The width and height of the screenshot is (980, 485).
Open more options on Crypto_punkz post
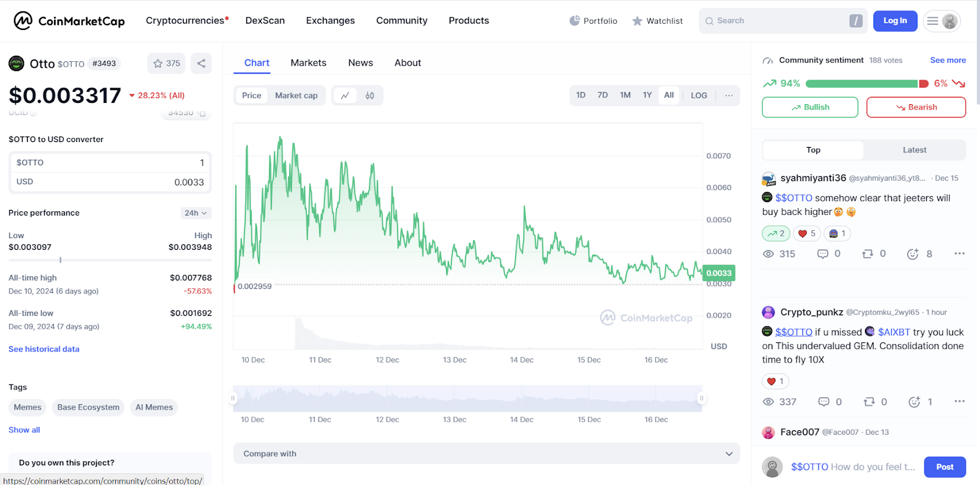coord(959,402)
